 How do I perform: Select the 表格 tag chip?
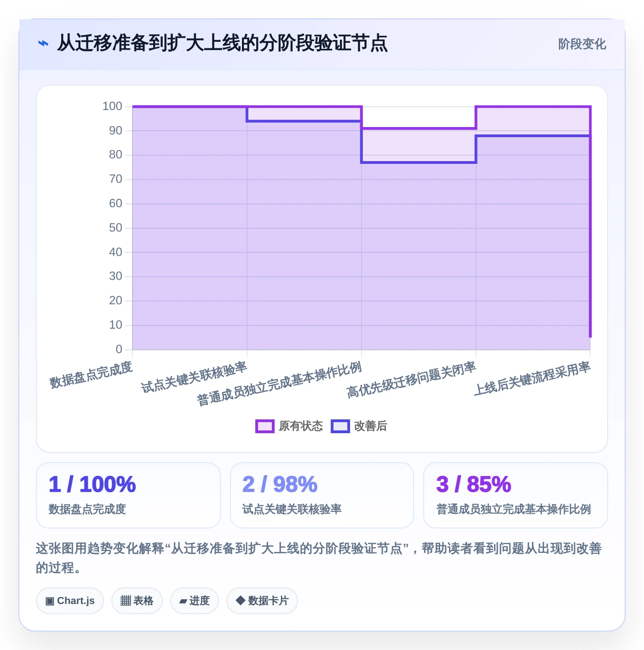click(x=137, y=601)
